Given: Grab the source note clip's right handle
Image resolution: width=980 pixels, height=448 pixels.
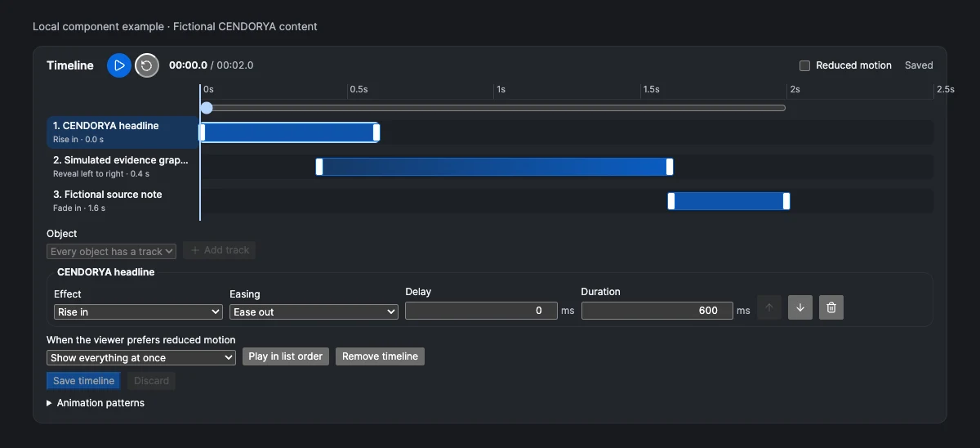Looking at the screenshot, I should click(x=786, y=201).
